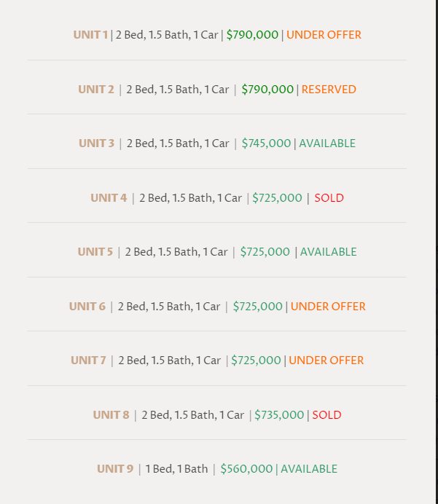Viewport: 438px width, 504px height.
Task: Click the UNIT 7 label
Action: coord(88,361)
